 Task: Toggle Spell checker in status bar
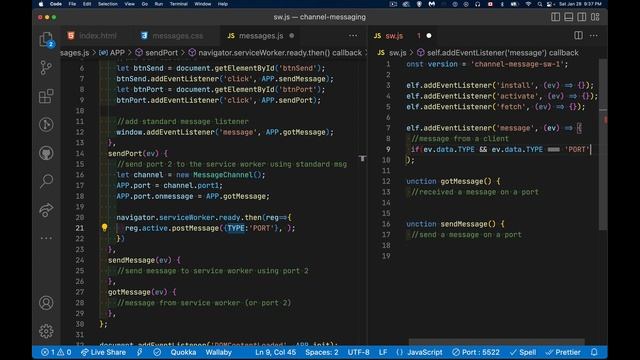click(523, 352)
